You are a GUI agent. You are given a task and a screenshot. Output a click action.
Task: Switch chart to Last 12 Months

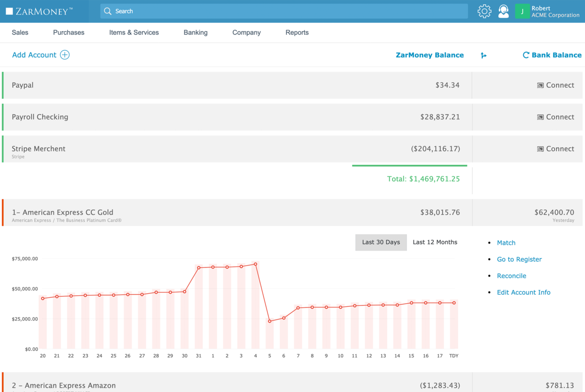coord(435,242)
